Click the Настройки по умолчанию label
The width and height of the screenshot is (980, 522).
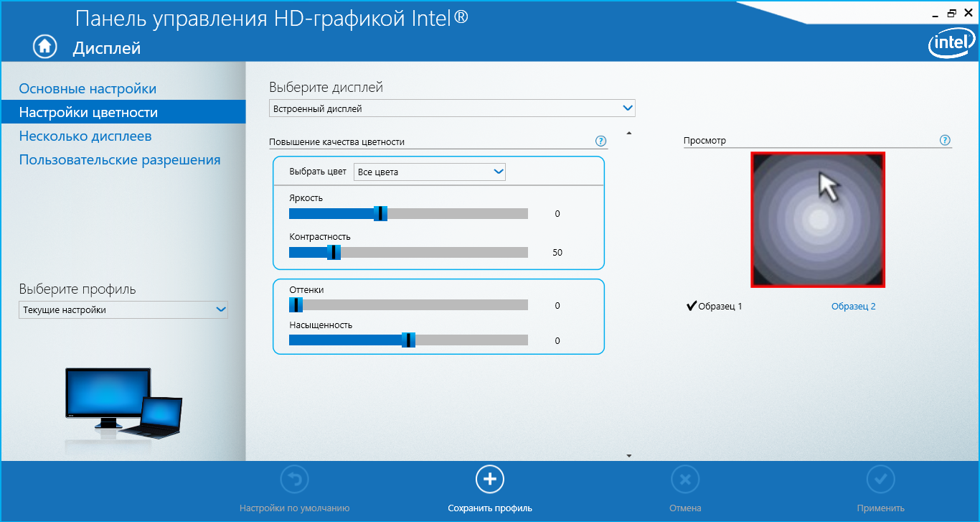coord(294,508)
